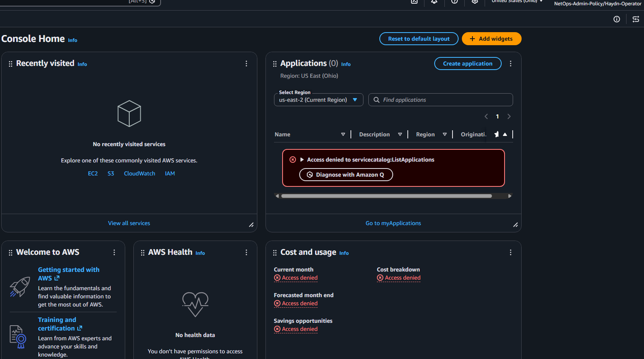Click the rocket icon beside Getting started
The image size is (644, 359).
tap(20, 287)
